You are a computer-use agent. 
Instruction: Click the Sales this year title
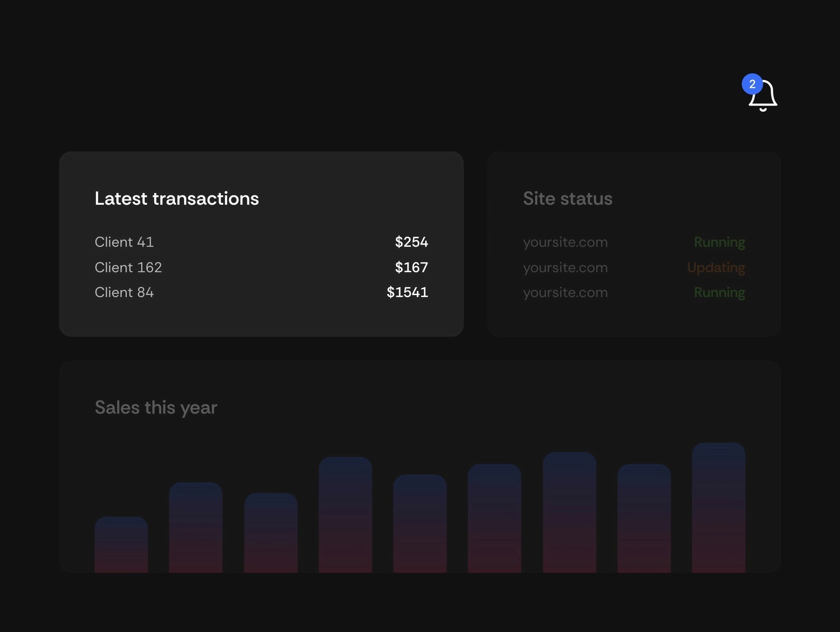[156, 407]
